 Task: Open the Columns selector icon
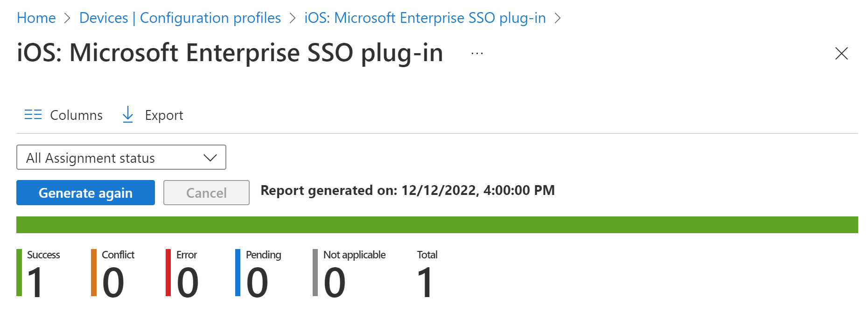33,115
